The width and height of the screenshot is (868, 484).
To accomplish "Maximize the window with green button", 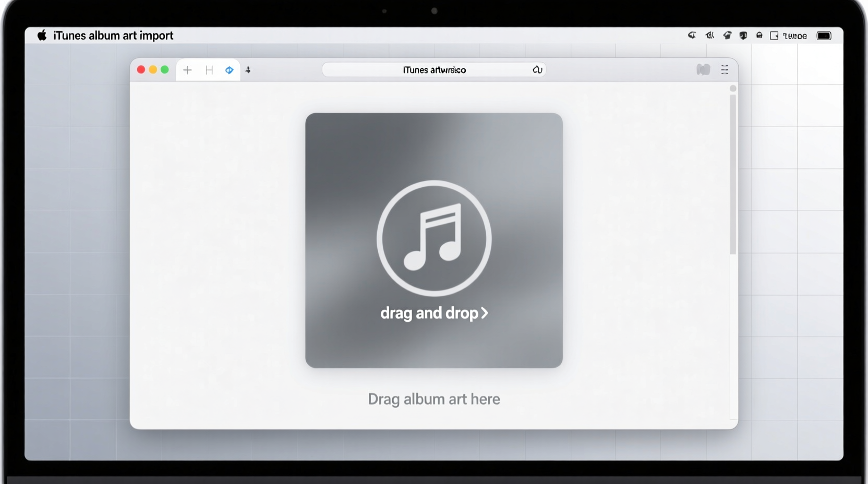I will (x=165, y=70).
